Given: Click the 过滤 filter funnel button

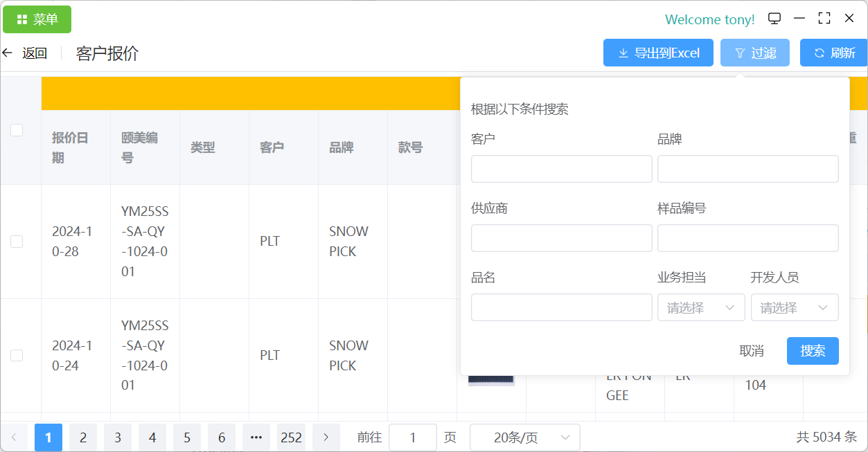Looking at the screenshot, I should tap(754, 53).
